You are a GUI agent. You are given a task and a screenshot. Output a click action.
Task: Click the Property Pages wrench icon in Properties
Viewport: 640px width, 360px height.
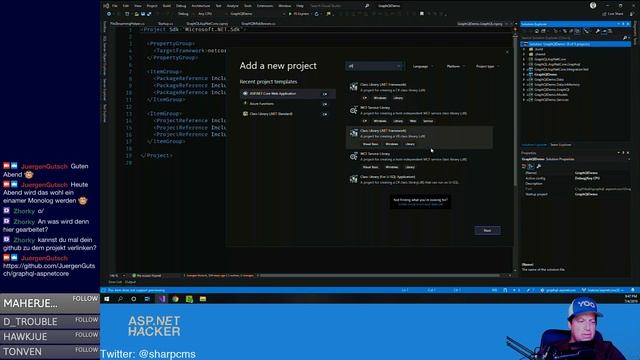point(539,166)
